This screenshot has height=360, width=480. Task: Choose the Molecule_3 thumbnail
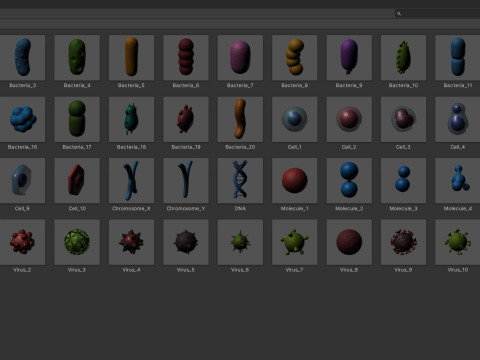coord(403,181)
